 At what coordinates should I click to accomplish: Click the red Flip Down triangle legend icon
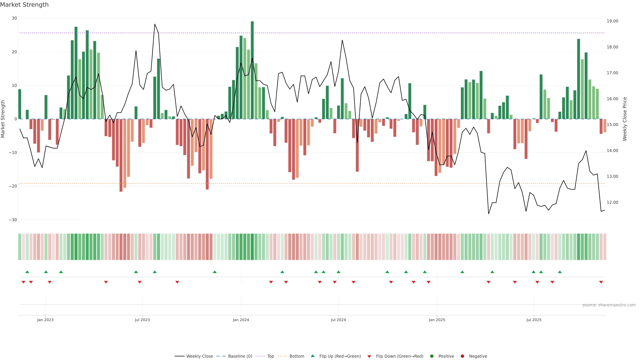369,356
